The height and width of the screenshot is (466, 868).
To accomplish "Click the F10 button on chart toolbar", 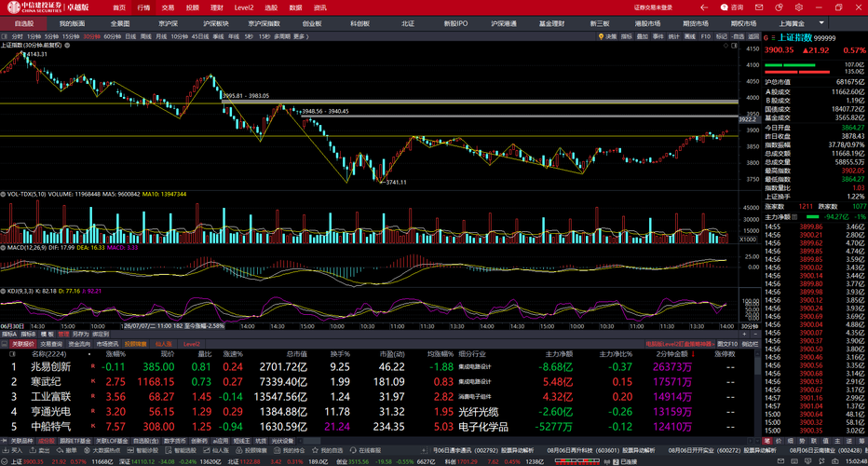I will [x=706, y=36].
